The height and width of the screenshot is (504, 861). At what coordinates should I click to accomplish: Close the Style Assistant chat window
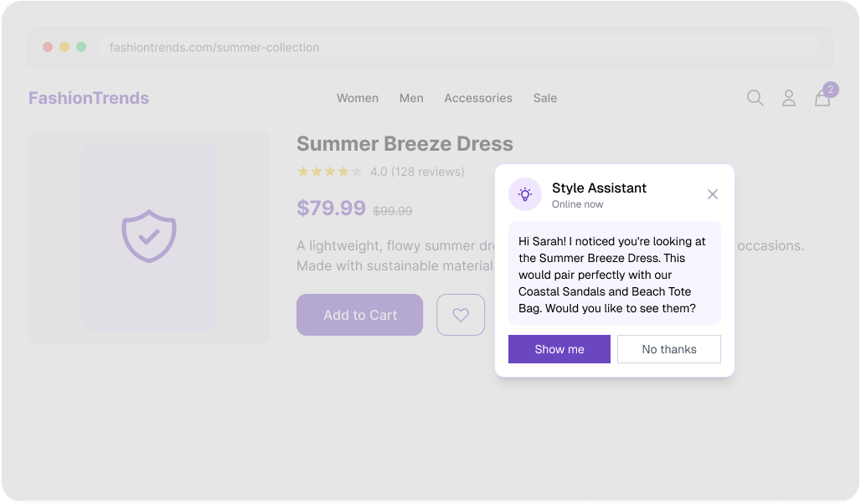click(x=713, y=194)
